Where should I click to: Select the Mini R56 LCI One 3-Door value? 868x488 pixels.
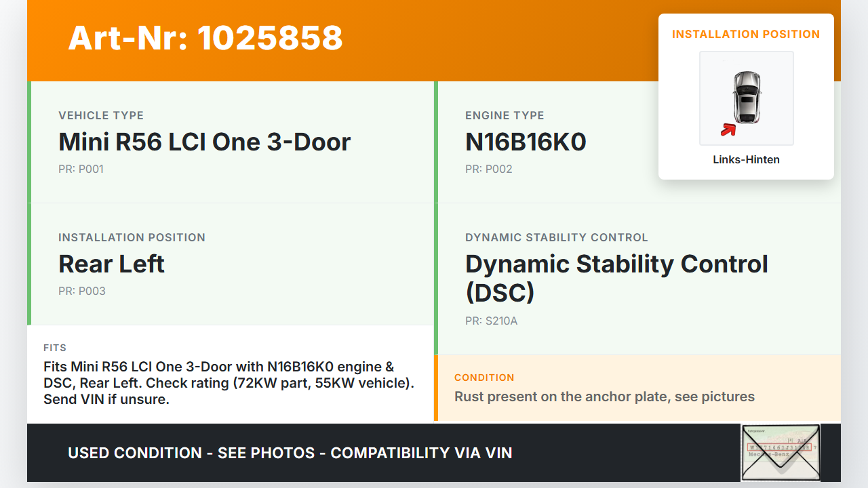pyautogui.click(x=205, y=142)
